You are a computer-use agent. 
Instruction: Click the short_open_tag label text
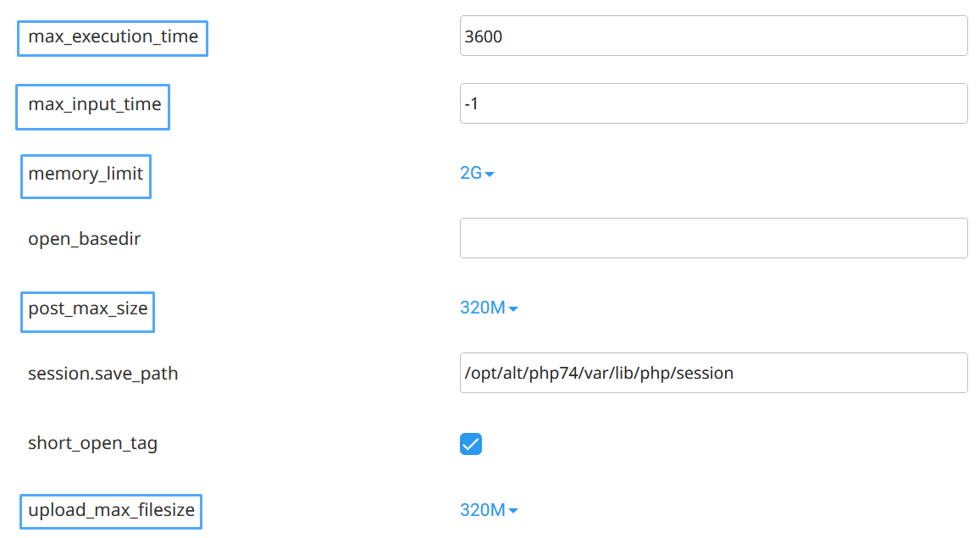pos(93,443)
